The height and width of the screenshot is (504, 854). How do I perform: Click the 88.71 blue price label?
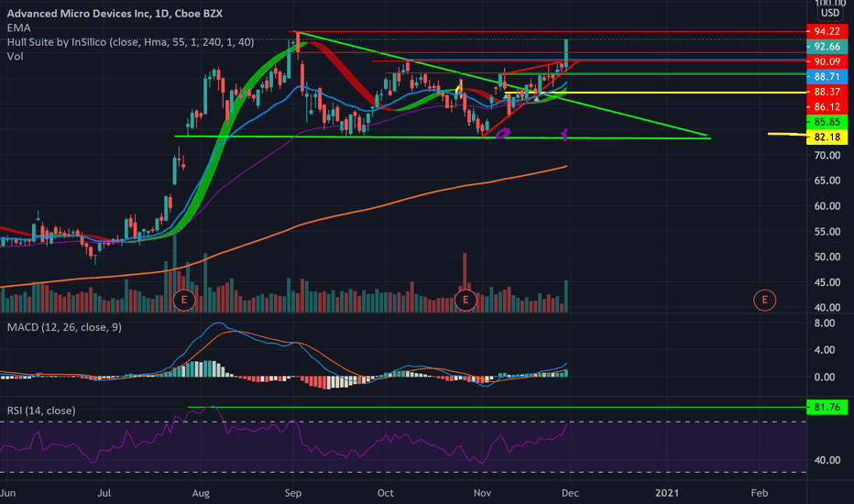(827, 77)
